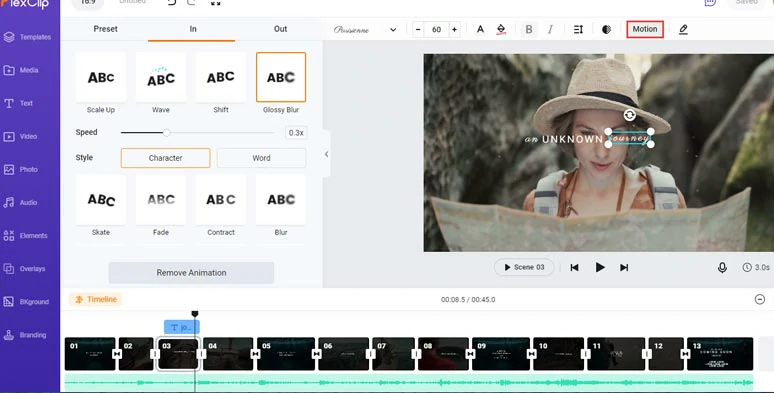Open the Elements sidebar section

[26, 236]
